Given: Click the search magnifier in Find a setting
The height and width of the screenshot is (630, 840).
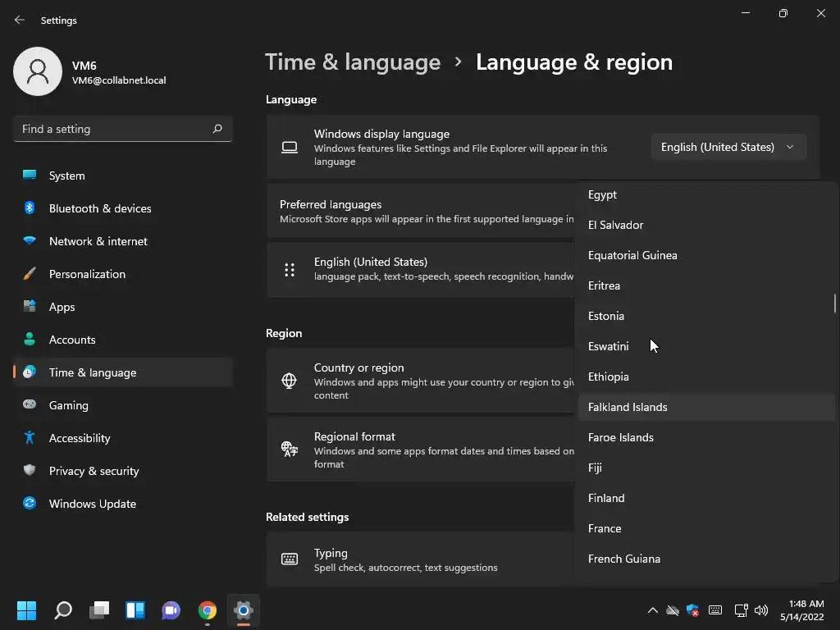Looking at the screenshot, I should point(217,129).
